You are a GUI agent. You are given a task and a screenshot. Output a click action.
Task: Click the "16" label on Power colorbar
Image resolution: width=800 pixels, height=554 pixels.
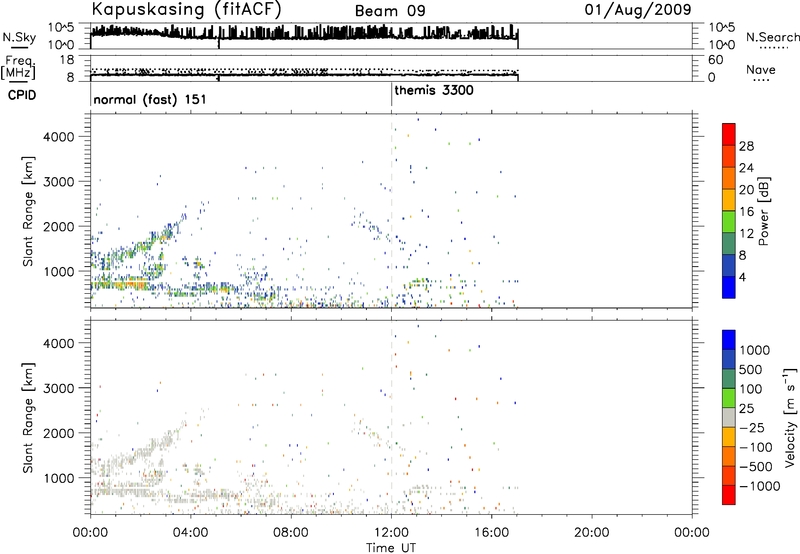click(x=746, y=212)
